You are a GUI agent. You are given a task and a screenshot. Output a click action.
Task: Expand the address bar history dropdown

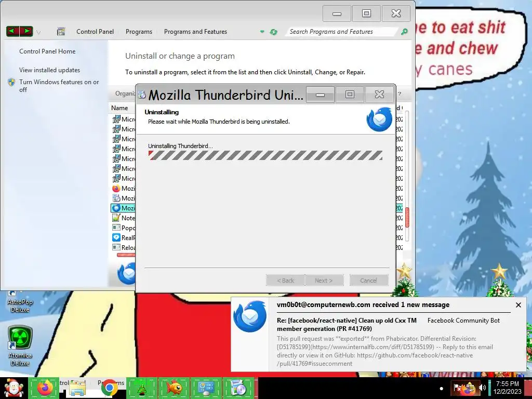262,32
